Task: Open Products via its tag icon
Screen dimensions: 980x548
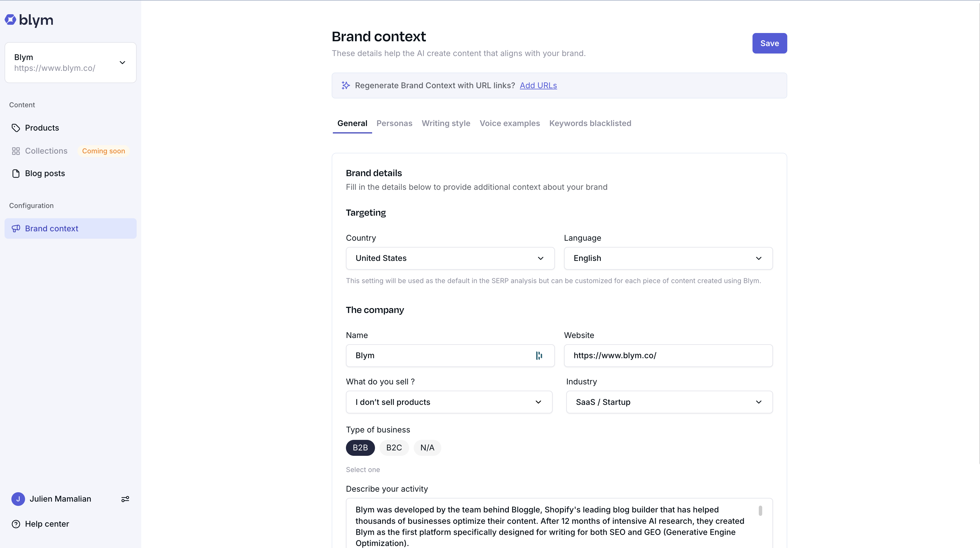Action: coord(16,128)
